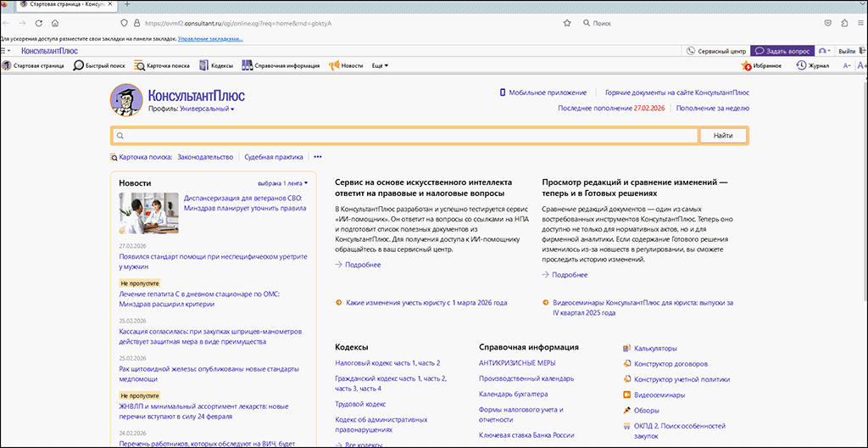This screenshot has height=448, width=868.
Task: Open the Журнал history clock
Action: click(x=812, y=65)
